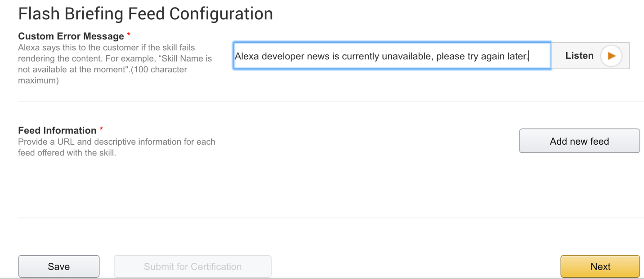Click red asterisk next to Custom Error Message
The image size is (644, 279).
click(129, 35)
